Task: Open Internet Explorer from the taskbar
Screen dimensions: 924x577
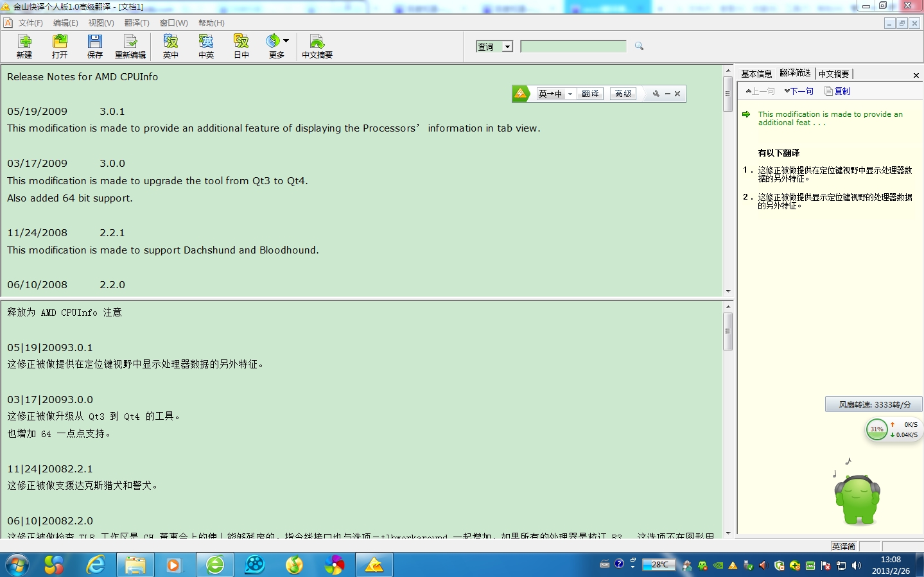Action: coord(96,565)
